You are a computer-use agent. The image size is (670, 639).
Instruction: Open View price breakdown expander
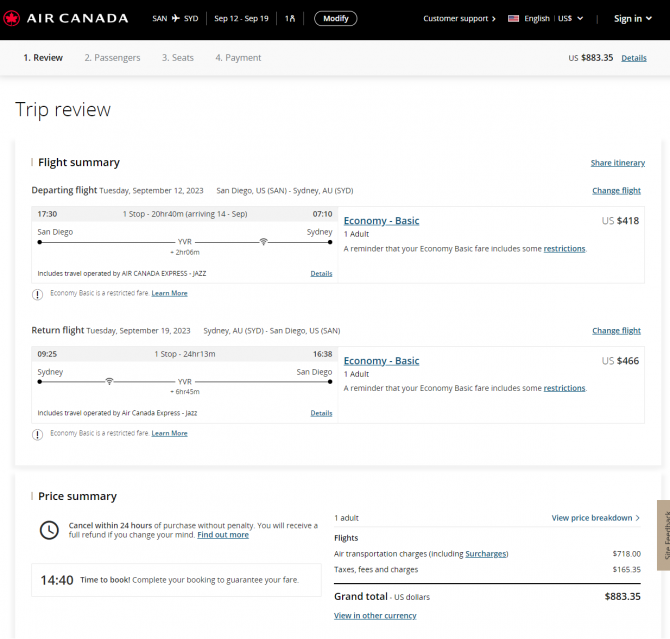tap(596, 518)
